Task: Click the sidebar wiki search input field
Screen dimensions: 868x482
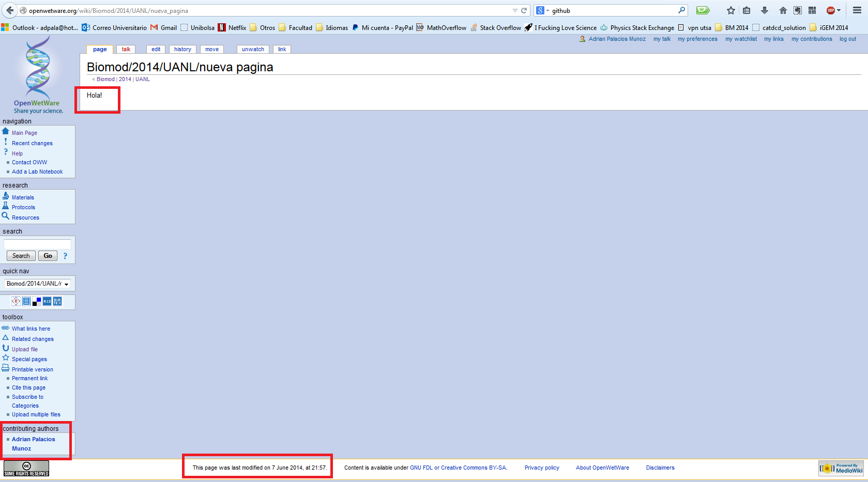Action: click(37, 244)
